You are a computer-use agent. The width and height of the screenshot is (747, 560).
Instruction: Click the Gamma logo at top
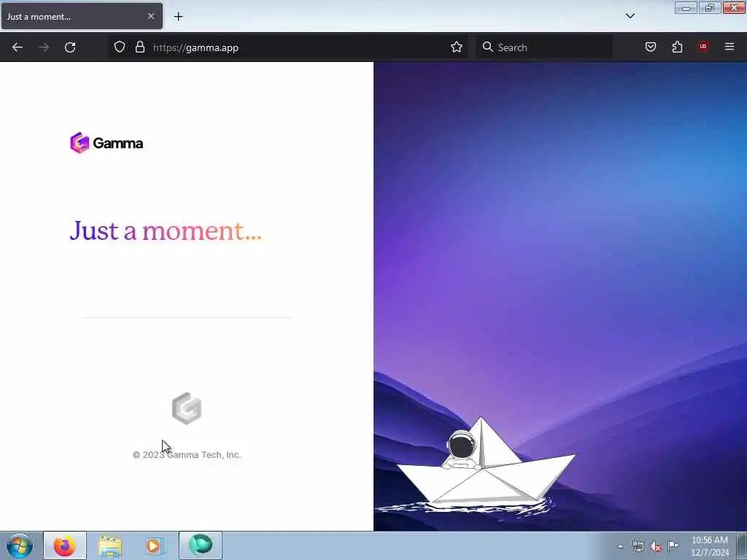point(107,143)
